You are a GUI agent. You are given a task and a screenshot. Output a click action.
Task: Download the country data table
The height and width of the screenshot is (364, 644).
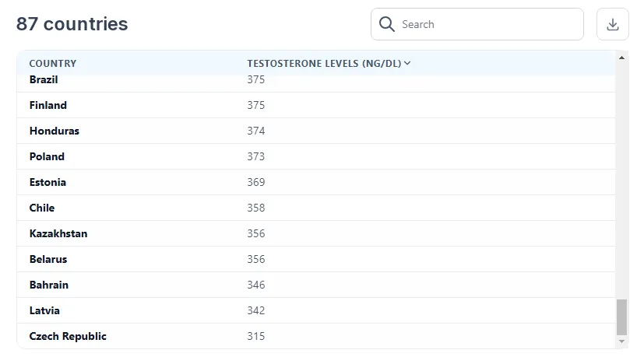612,24
